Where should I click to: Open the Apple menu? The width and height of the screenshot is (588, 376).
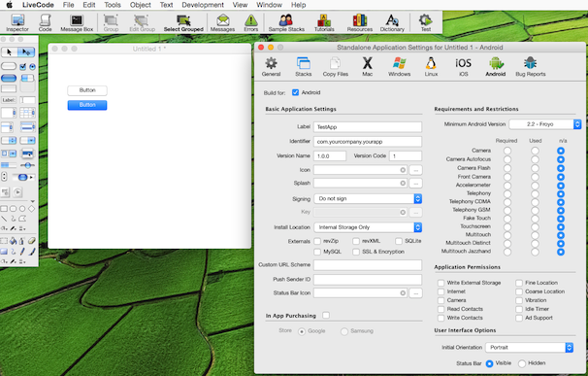(x=10, y=5)
